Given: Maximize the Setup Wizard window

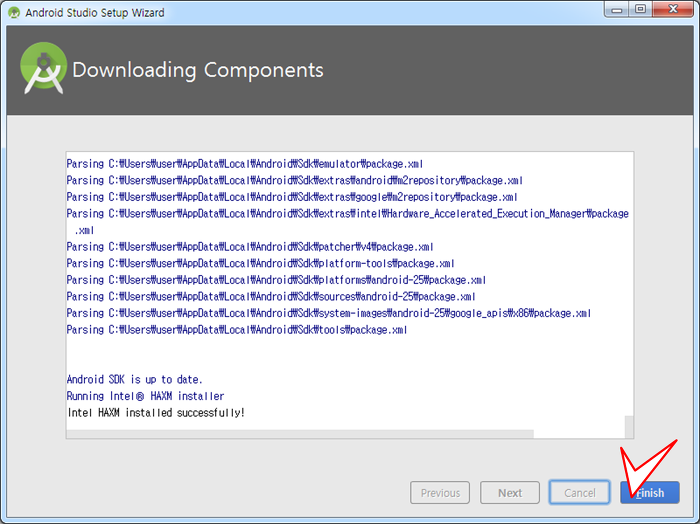Looking at the screenshot, I should coord(640,9).
